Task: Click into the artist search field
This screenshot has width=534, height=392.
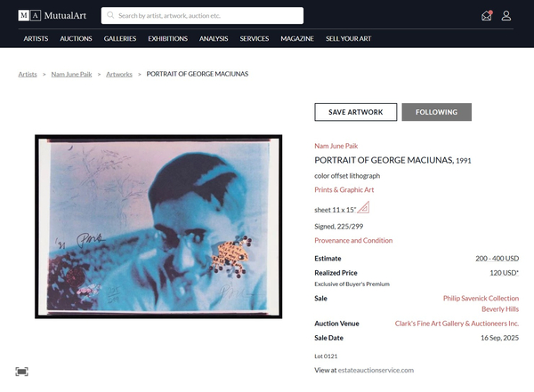Action: point(202,16)
